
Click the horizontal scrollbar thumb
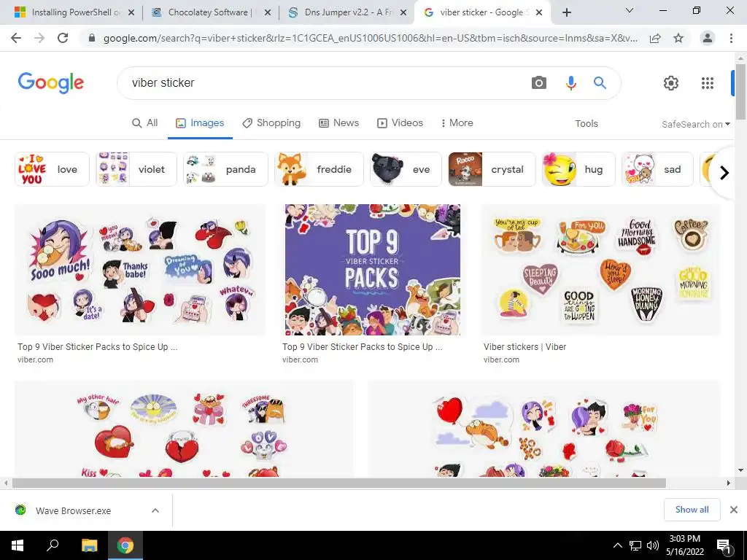pos(338,483)
